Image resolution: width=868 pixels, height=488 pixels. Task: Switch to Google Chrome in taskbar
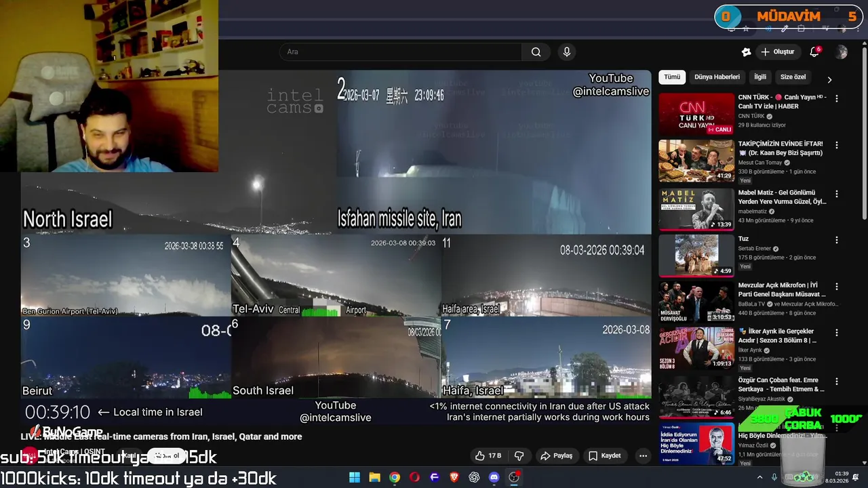(395, 477)
